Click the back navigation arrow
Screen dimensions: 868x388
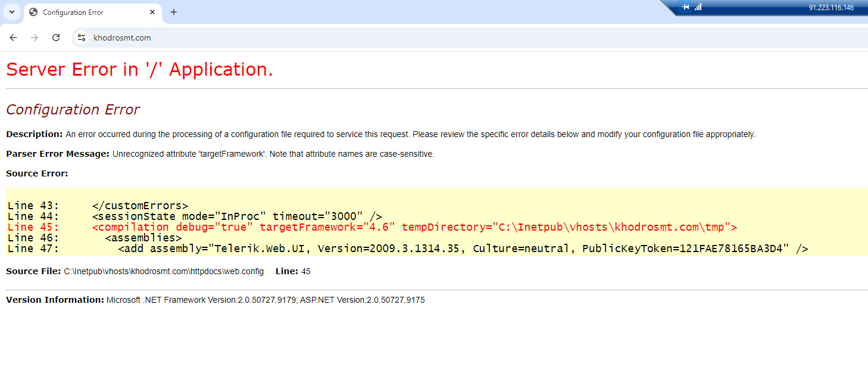[x=13, y=38]
